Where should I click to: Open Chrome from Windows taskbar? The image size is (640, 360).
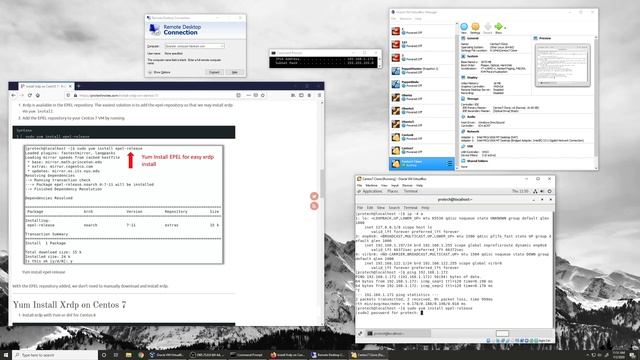[x=141, y=355]
